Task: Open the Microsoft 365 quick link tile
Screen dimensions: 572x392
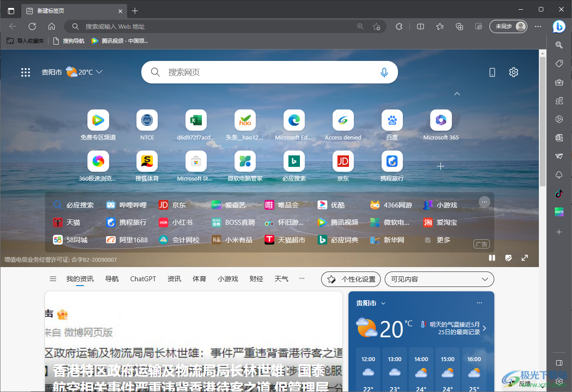Action: [441, 125]
